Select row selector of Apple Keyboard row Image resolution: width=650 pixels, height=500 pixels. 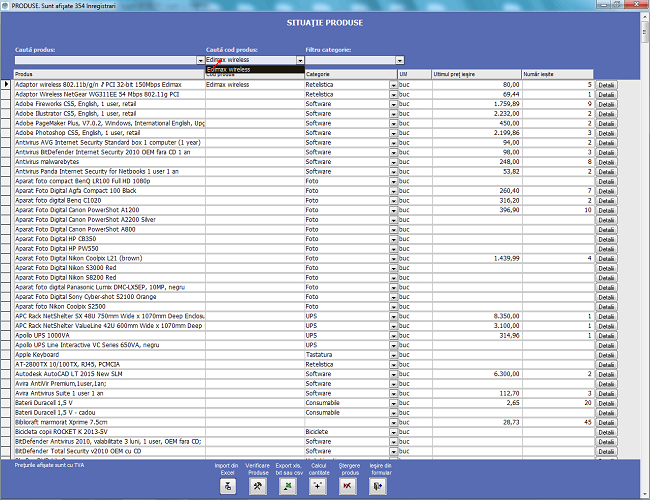(5, 355)
